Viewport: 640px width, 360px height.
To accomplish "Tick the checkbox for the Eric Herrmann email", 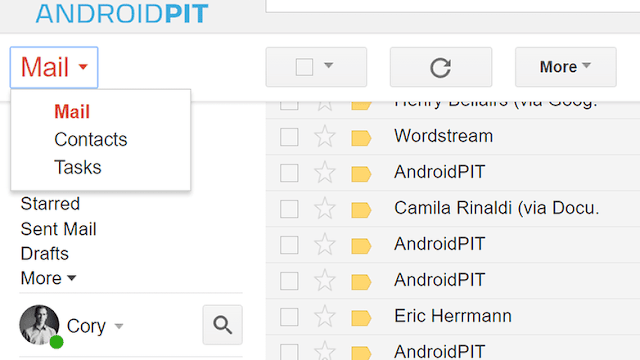I will (289, 317).
